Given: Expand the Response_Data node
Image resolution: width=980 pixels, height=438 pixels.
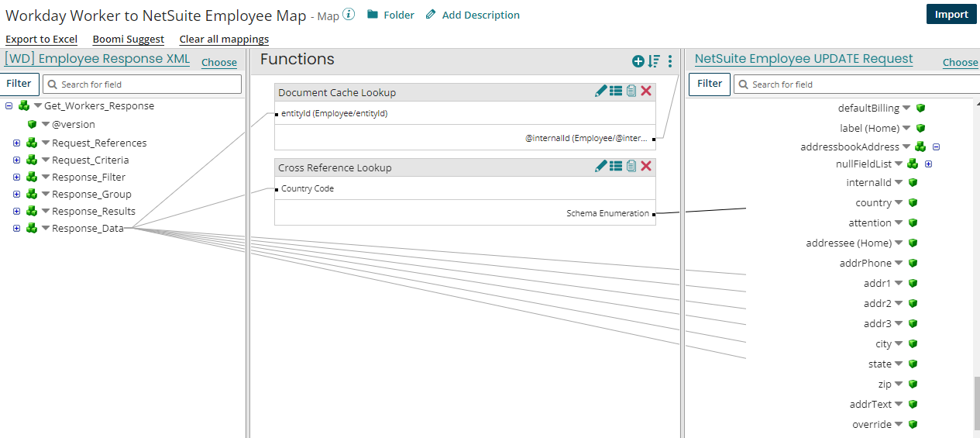Looking at the screenshot, I should [x=17, y=228].
